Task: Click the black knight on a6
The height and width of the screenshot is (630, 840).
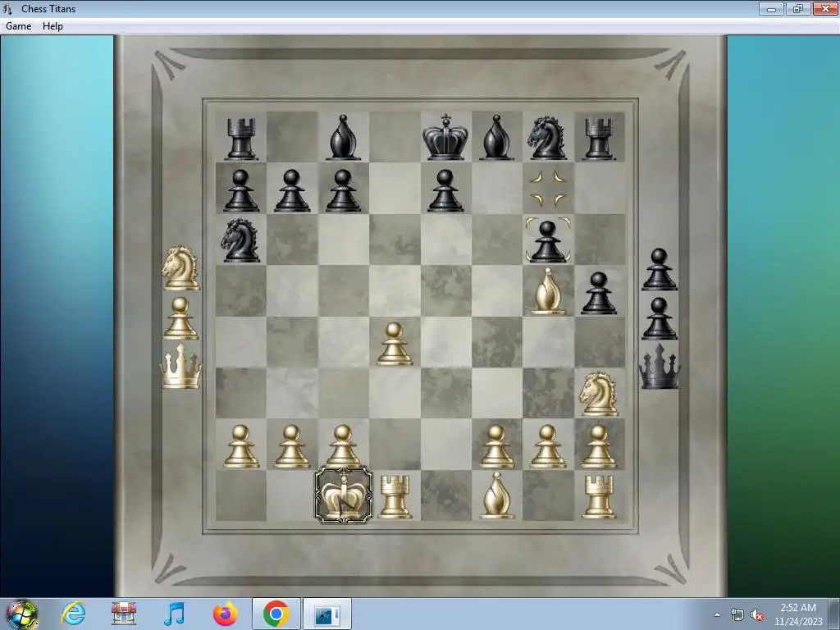Action: click(x=240, y=240)
